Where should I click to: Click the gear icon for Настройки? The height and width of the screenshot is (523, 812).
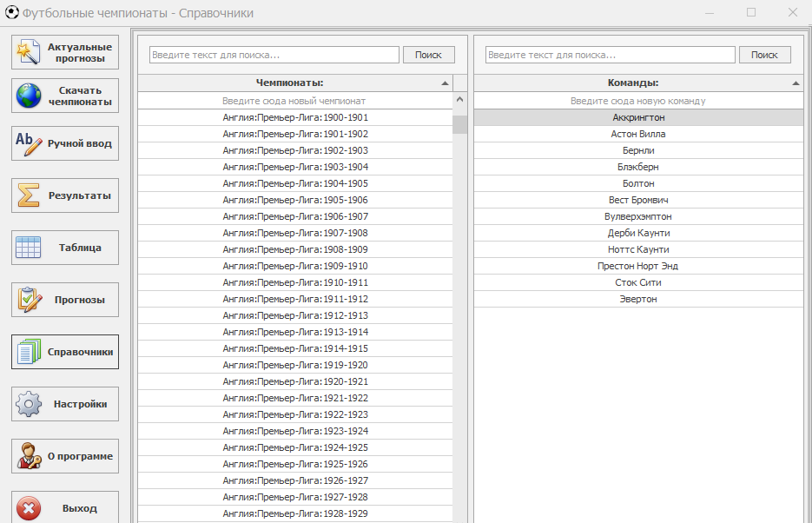(28, 404)
